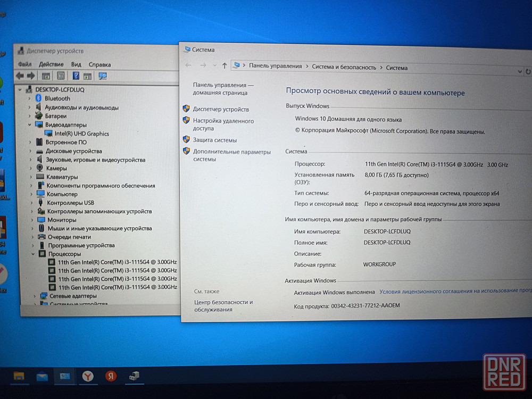Select the first i3-1115G4 processor entry
Viewport: 532px width, 399px height.
point(117,262)
